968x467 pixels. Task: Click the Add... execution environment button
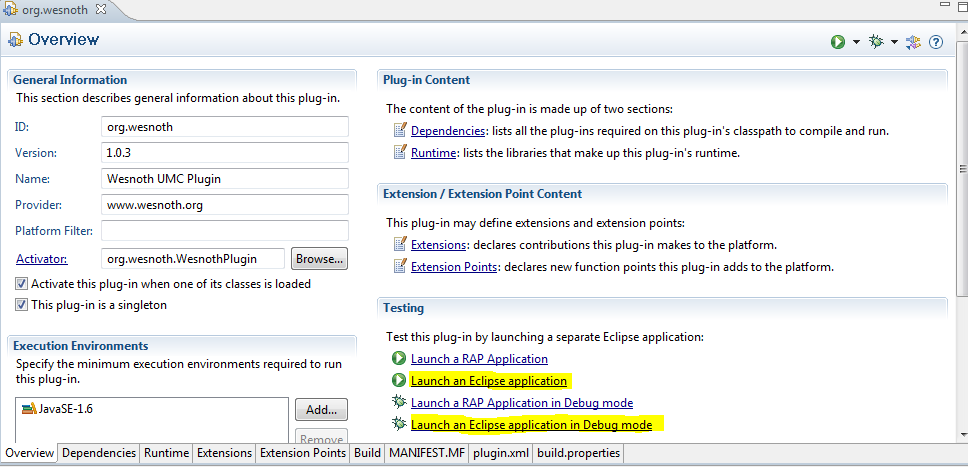pyautogui.click(x=321, y=409)
